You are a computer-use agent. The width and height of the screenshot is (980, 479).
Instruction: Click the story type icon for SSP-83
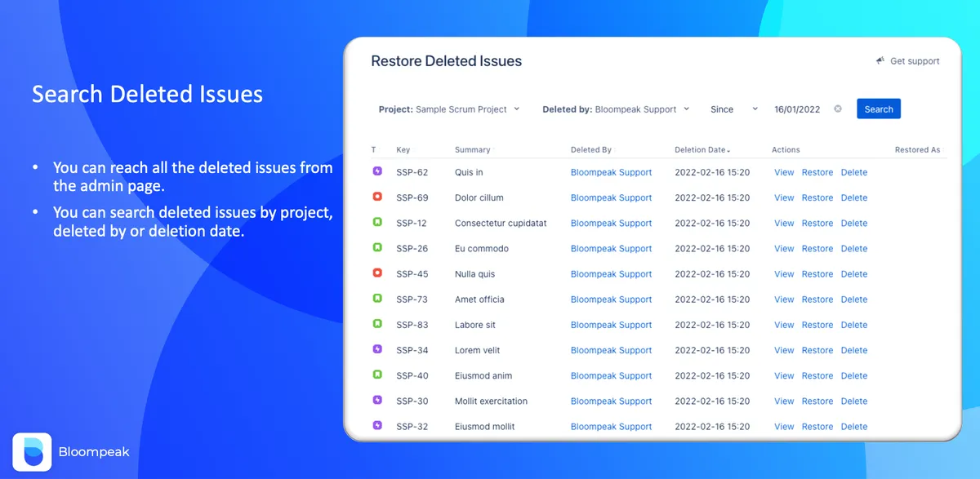(x=377, y=324)
